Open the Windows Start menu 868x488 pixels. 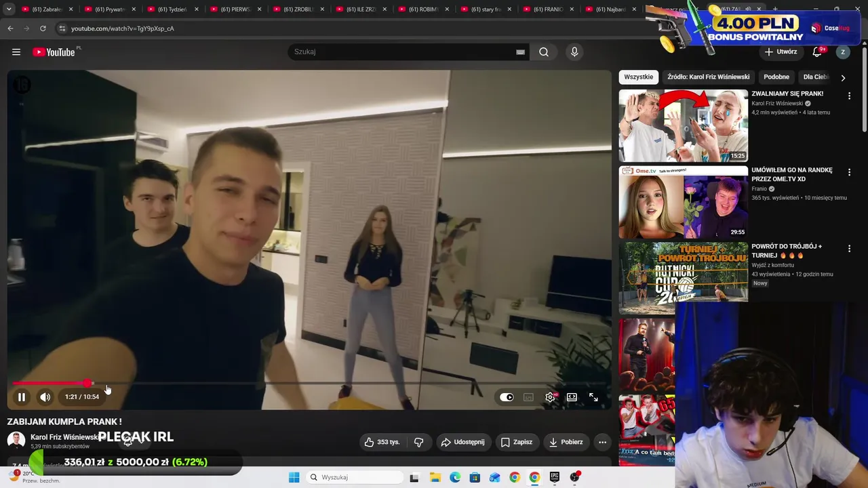[x=294, y=477]
